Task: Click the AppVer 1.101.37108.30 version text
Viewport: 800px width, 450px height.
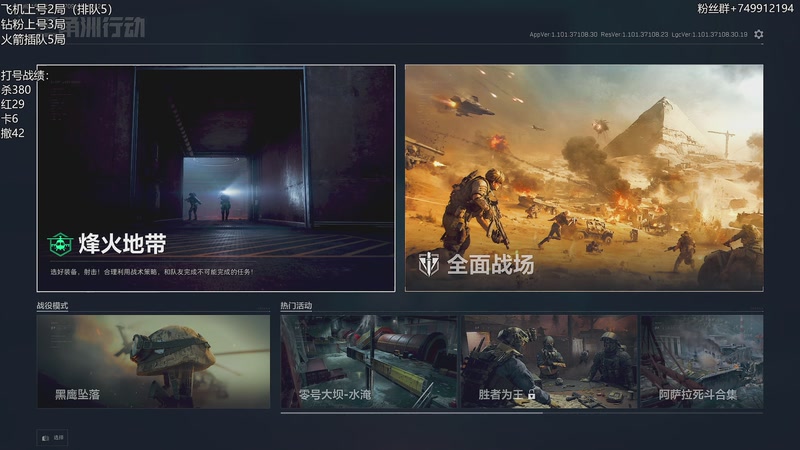Action: point(563,35)
